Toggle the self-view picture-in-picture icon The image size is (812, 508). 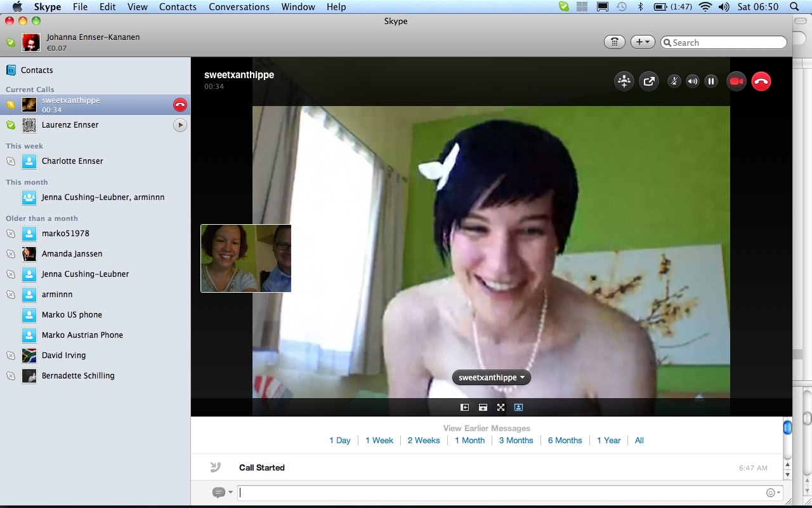518,408
